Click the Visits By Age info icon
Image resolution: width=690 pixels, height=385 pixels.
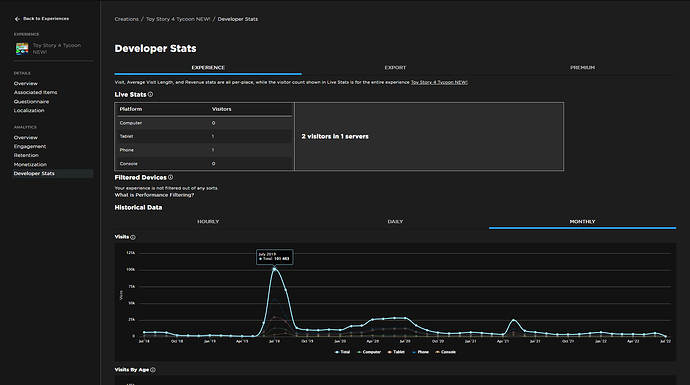click(153, 370)
